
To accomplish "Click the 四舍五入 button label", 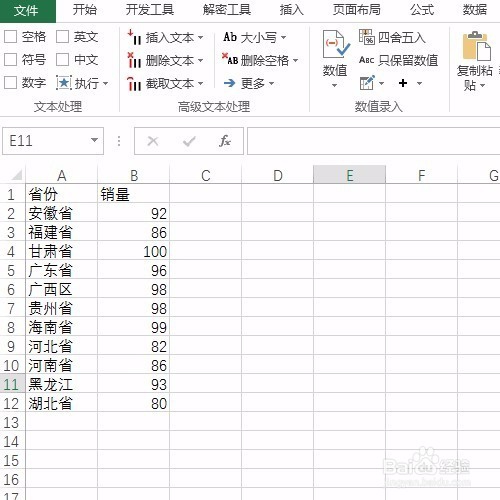I will (x=402, y=37).
